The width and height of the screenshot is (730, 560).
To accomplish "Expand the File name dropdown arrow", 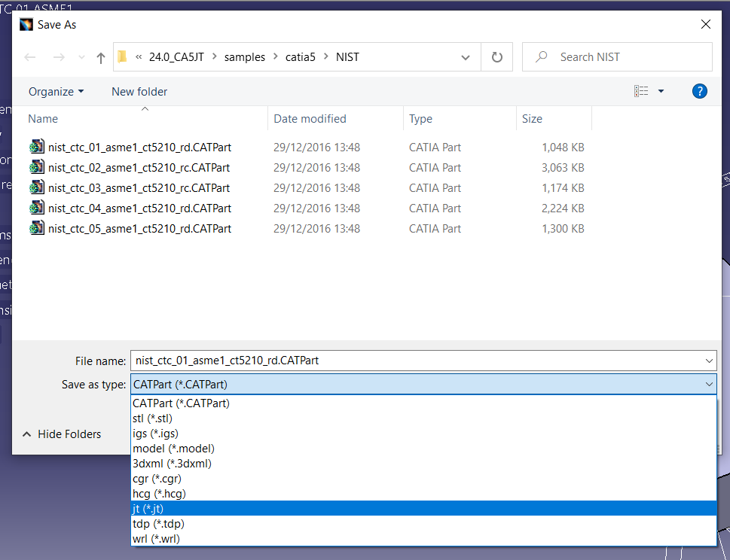I will pyautogui.click(x=709, y=361).
